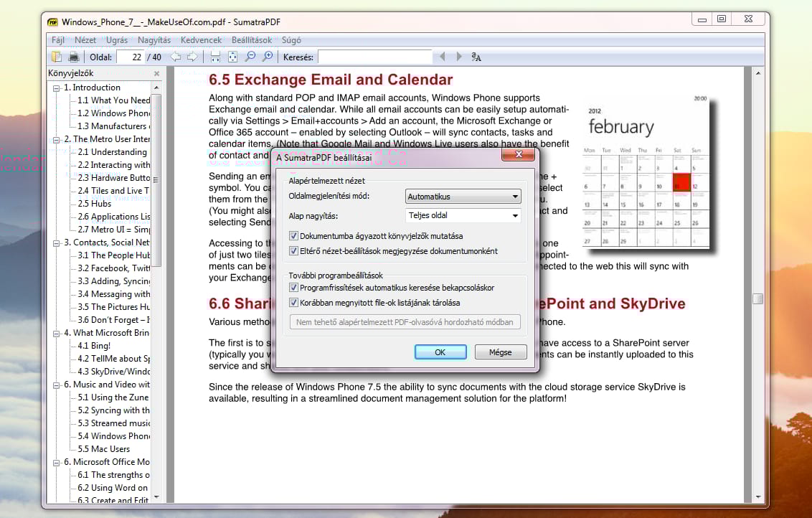The image size is (812, 518).
Task: Toggle Programfrissítések automatikus keresése checkbox
Action: [x=293, y=288]
